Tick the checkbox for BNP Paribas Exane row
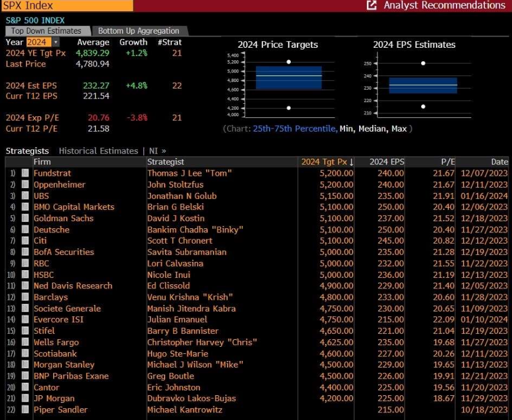This screenshot has height=420, width=512. (x=25, y=376)
